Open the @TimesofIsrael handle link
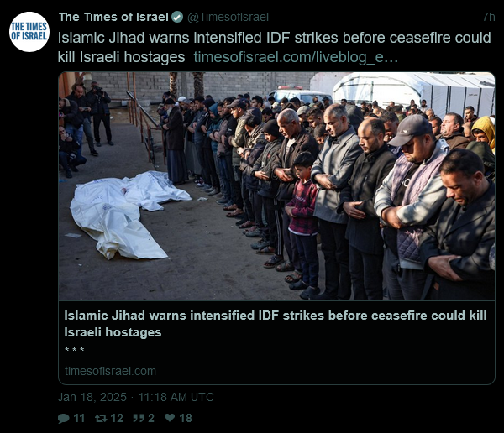Screen dimensions: 504x433 click(x=228, y=17)
